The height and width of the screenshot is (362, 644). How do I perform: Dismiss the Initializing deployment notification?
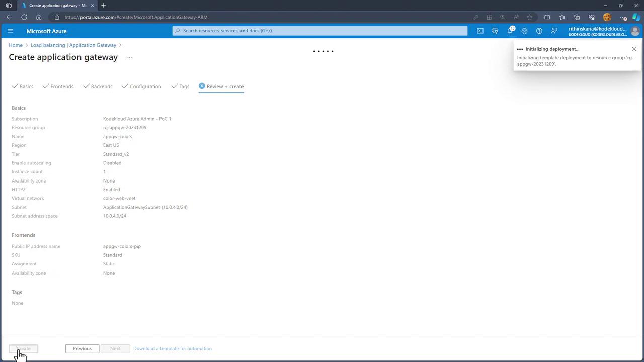(634, 49)
